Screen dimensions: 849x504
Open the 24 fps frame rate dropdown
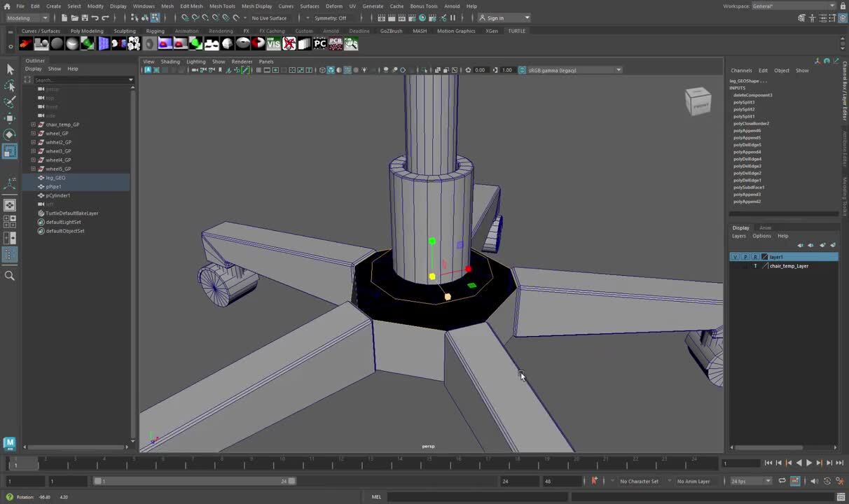click(x=751, y=481)
